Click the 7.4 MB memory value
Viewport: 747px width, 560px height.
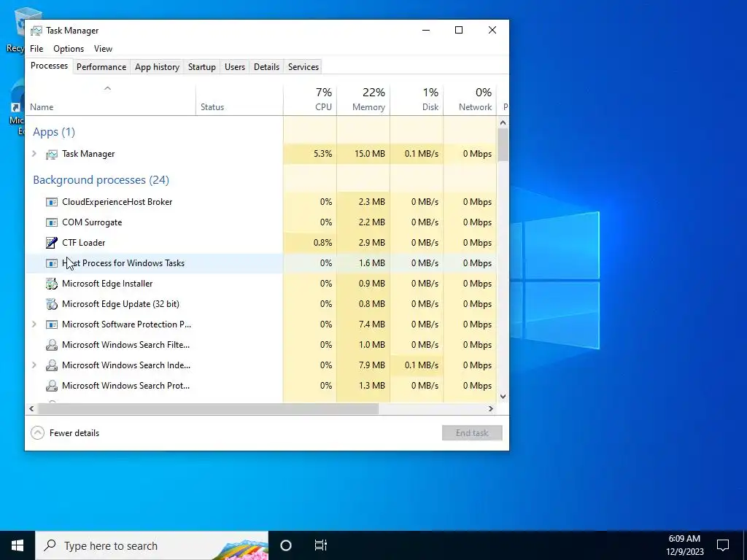[x=371, y=324]
